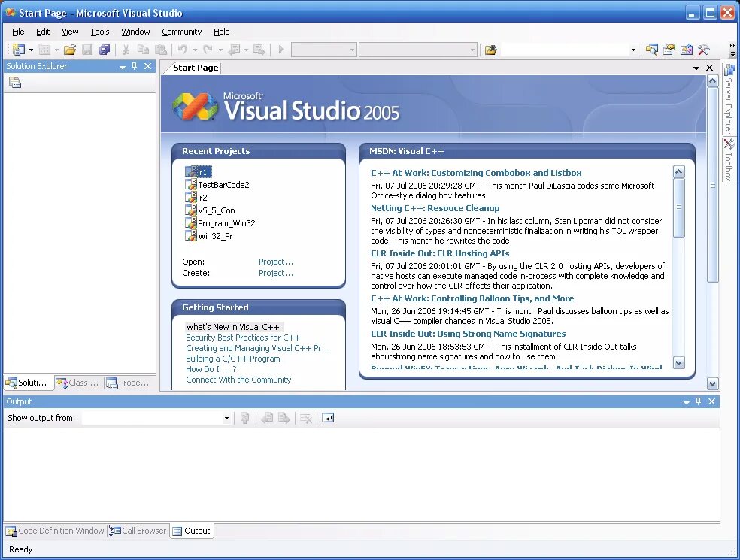Toggle the Output panel auto-hide pin
Screen dimensions: 740x560
699,401
